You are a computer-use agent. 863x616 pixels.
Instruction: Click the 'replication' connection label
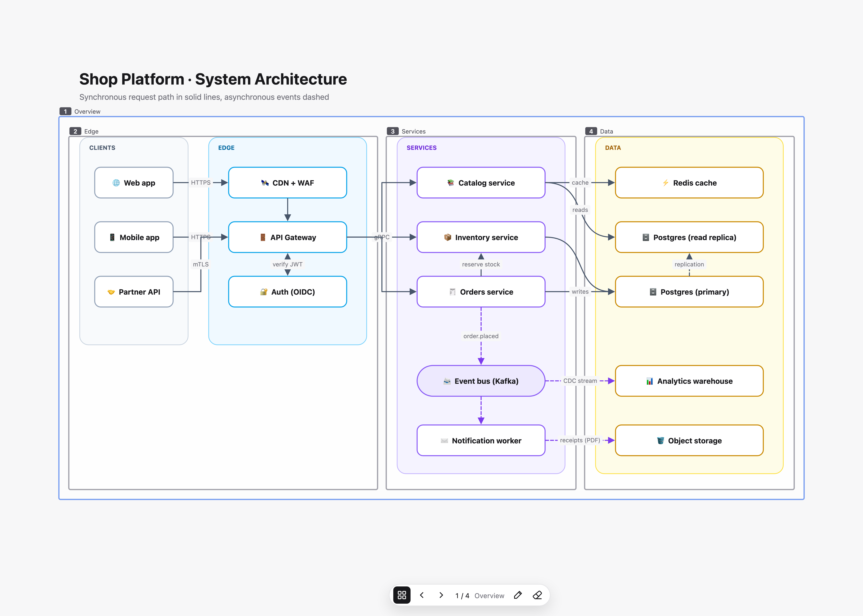coord(689,264)
